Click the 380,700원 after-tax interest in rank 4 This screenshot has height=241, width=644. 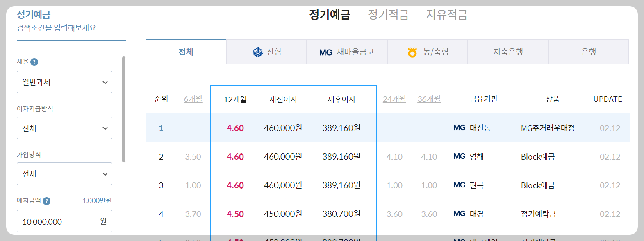coord(341,214)
